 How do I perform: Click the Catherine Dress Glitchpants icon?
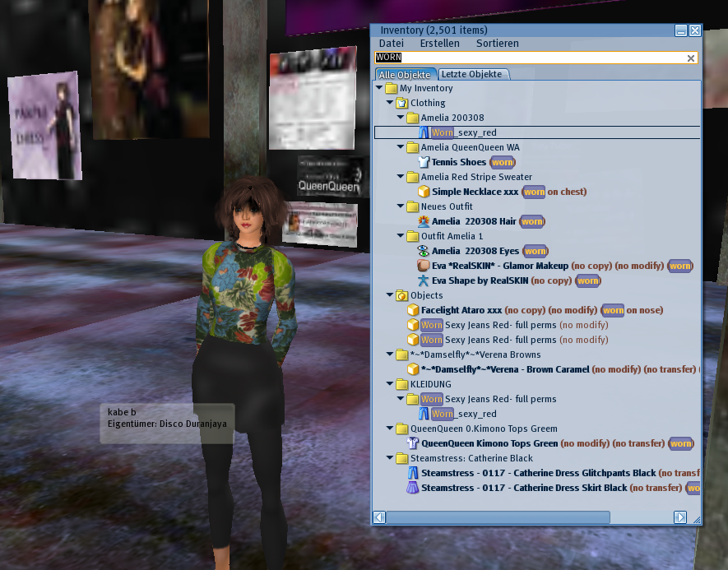pyautogui.click(x=413, y=473)
